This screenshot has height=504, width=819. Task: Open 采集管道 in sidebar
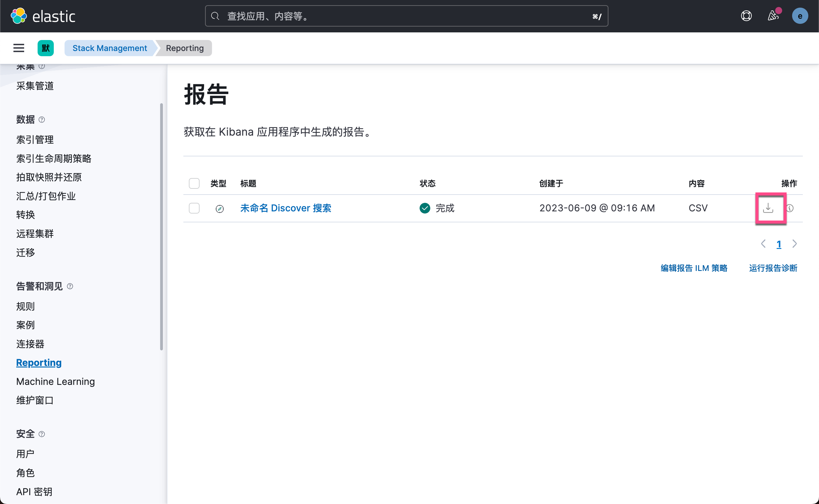click(x=35, y=86)
